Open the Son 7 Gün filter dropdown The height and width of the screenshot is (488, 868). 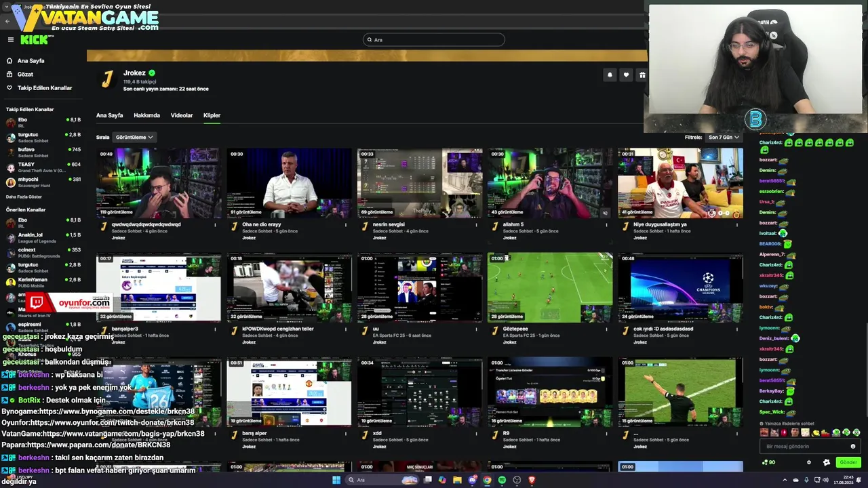click(724, 137)
